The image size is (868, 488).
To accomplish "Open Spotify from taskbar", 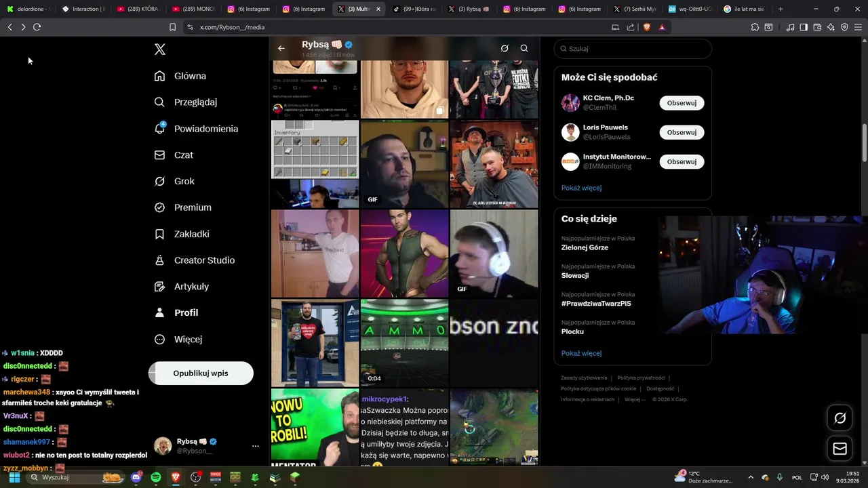I will pyautogui.click(x=156, y=477).
